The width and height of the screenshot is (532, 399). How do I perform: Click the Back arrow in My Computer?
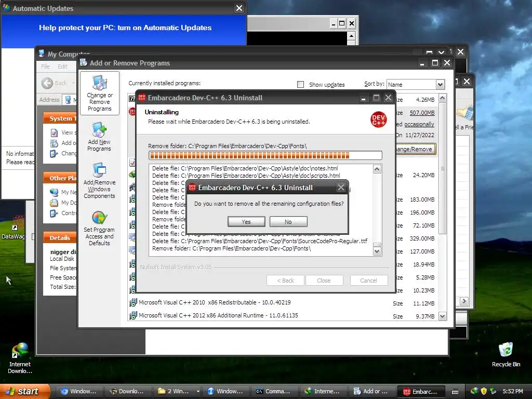coord(47,83)
